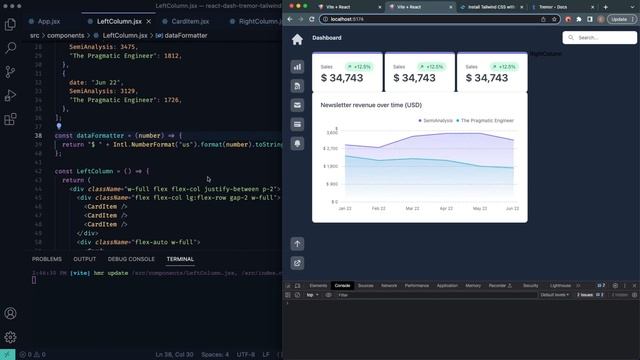Close the LeftColumn.jsx editor tab
The width and height of the screenshot is (640, 360).
click(149, 21)
